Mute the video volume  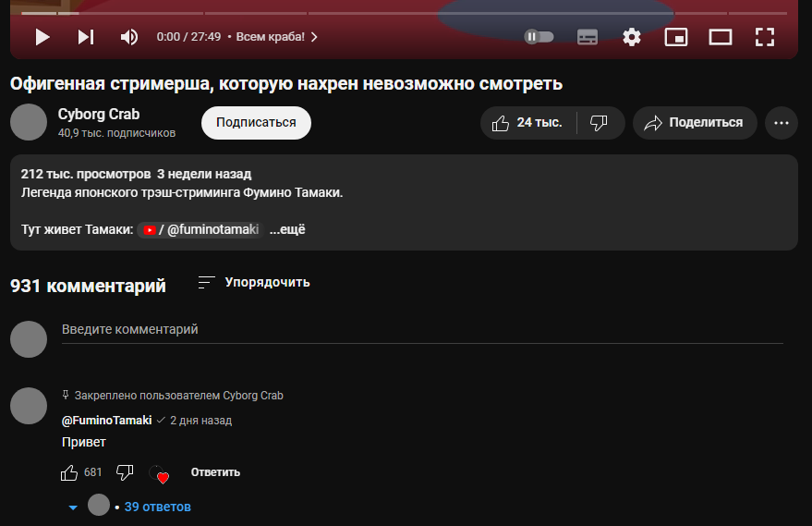(129, 37)
